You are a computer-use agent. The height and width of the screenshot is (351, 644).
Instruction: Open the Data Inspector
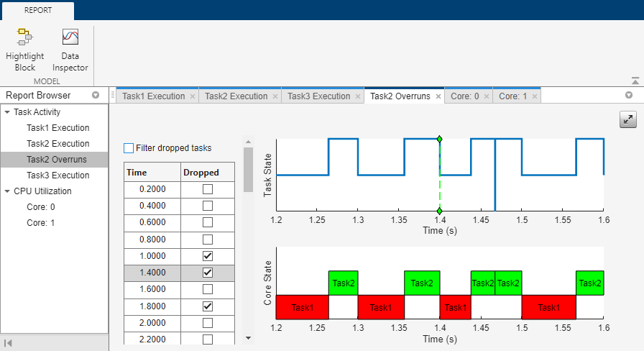pos(70,37)
